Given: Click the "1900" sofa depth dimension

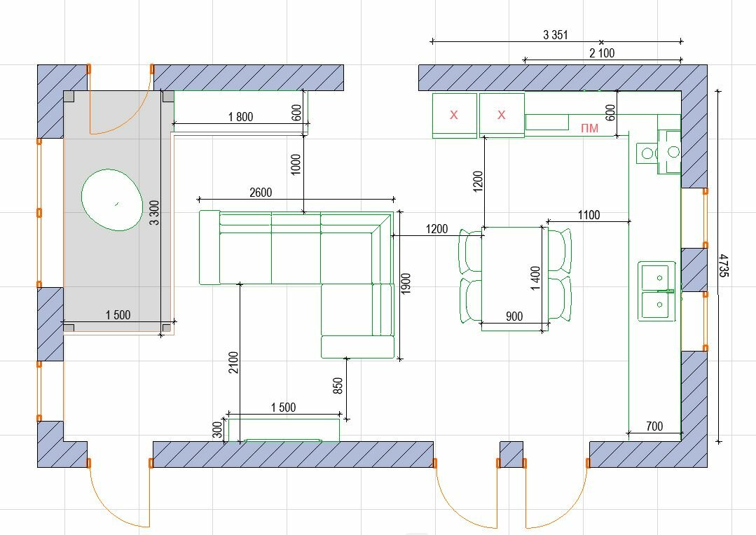Looking at the screenshot, I should (x=406, y=284).
